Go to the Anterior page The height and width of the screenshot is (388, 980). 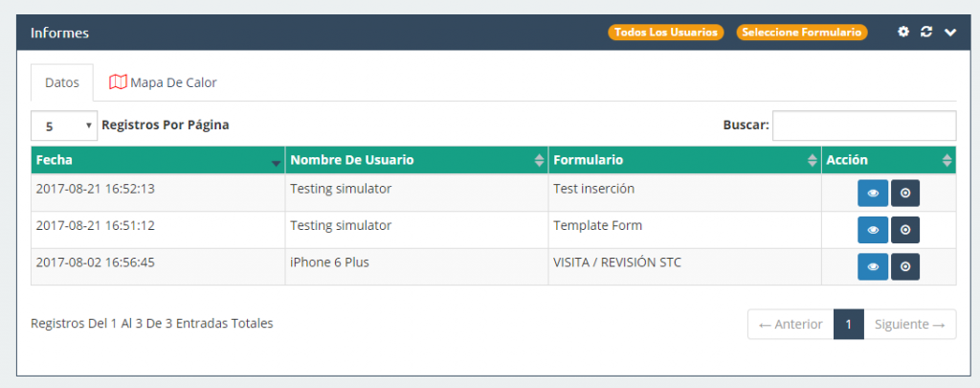(x=791, y=324)
